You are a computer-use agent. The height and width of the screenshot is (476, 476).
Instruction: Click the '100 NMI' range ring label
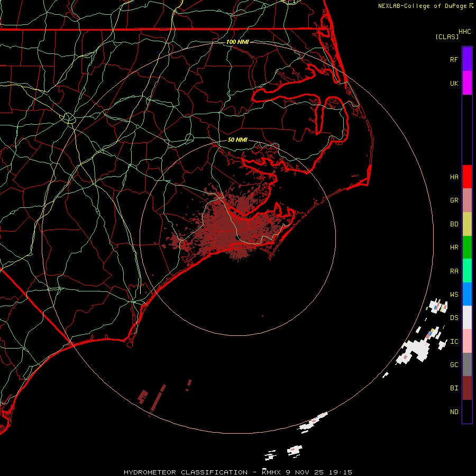pyautogui.click(x=237, y=42)
